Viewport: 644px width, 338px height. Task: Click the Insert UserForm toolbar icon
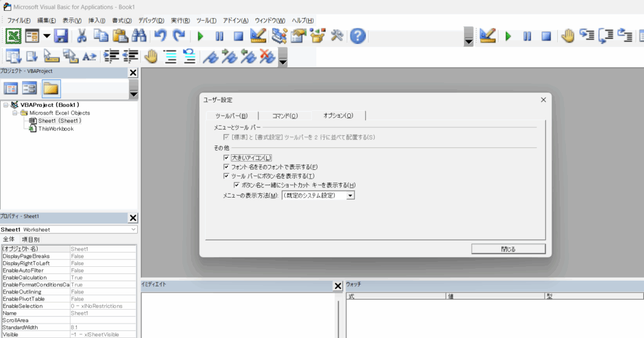coord(32,36)
